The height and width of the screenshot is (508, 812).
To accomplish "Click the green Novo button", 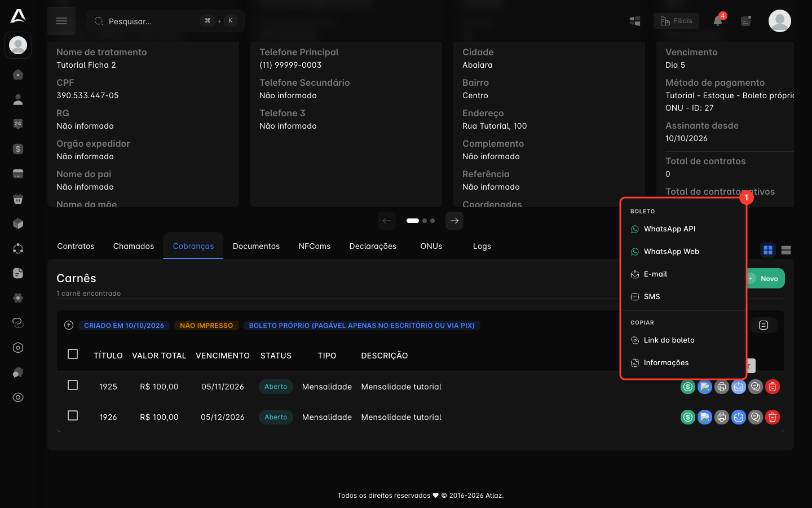I will pos(765,278).
